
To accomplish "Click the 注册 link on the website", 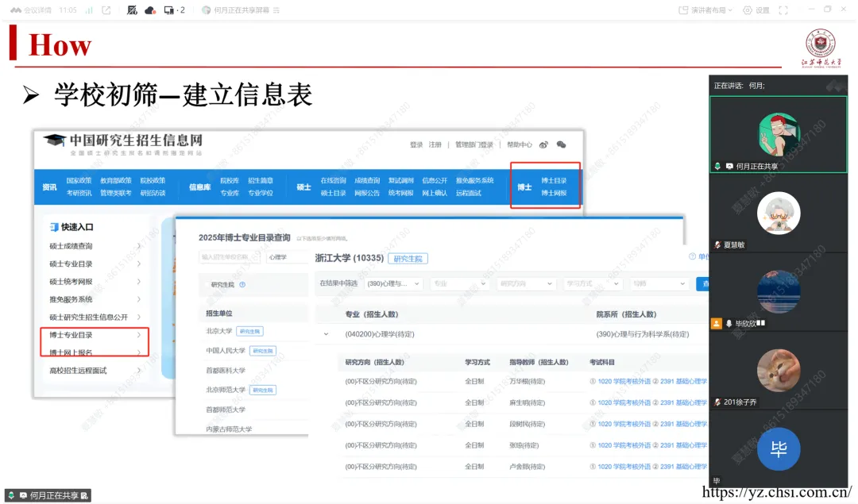I will pyautogui.click(x=435, y=145).
